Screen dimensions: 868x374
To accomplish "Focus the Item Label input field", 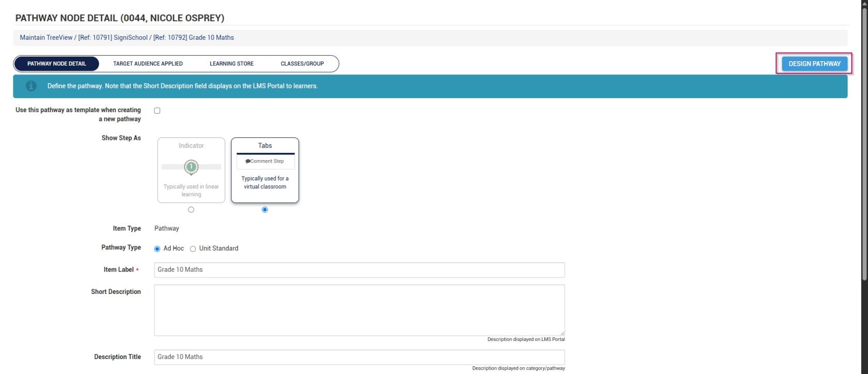I will point(360,270).
